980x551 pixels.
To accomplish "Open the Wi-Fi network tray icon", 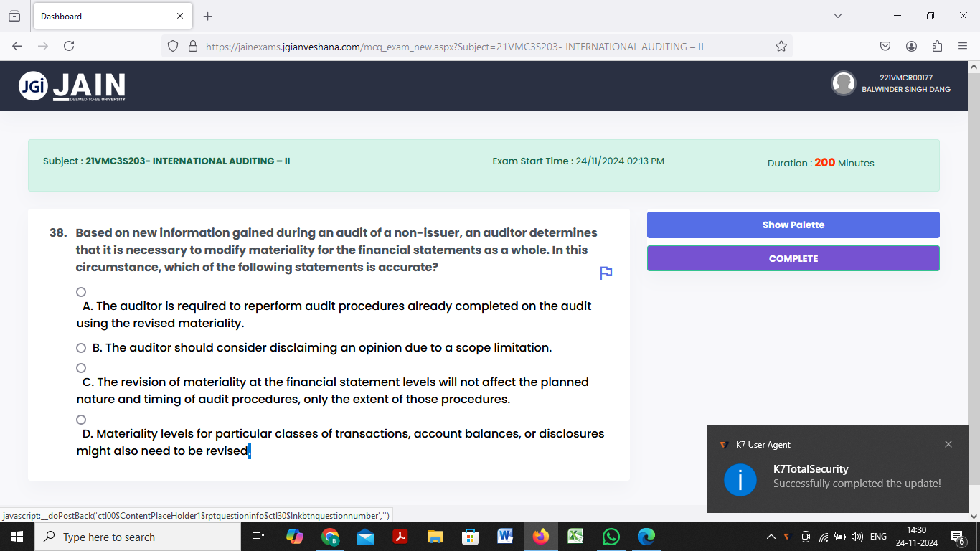I will click(824, 537).
